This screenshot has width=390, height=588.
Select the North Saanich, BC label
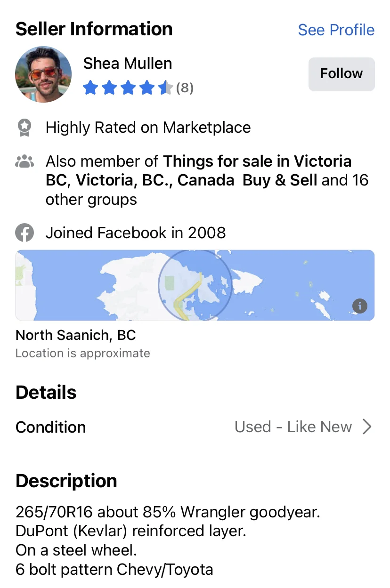(x=76, y=335)
